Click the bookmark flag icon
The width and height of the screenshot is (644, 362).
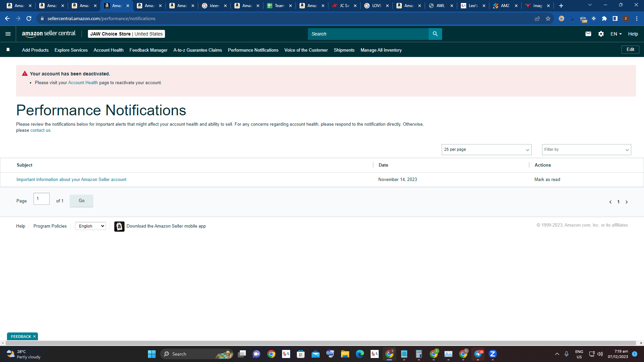pos(8,50)
